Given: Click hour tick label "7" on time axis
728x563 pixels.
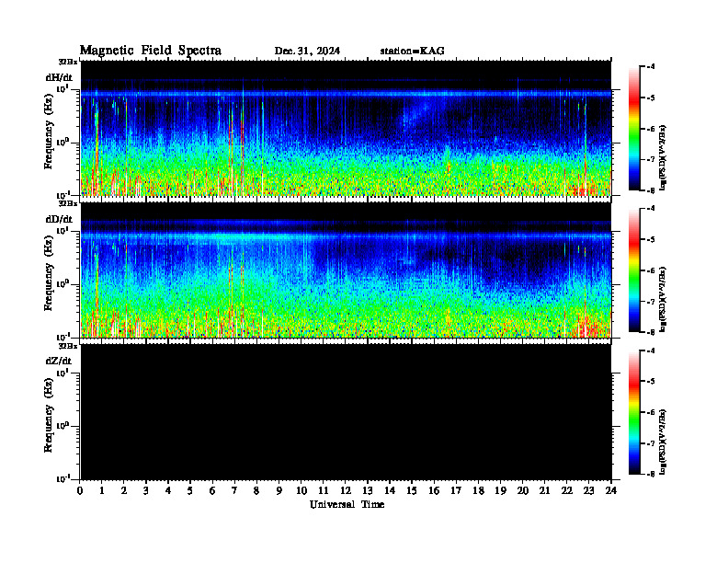Looking at the screenshot, I should (234, 490).
